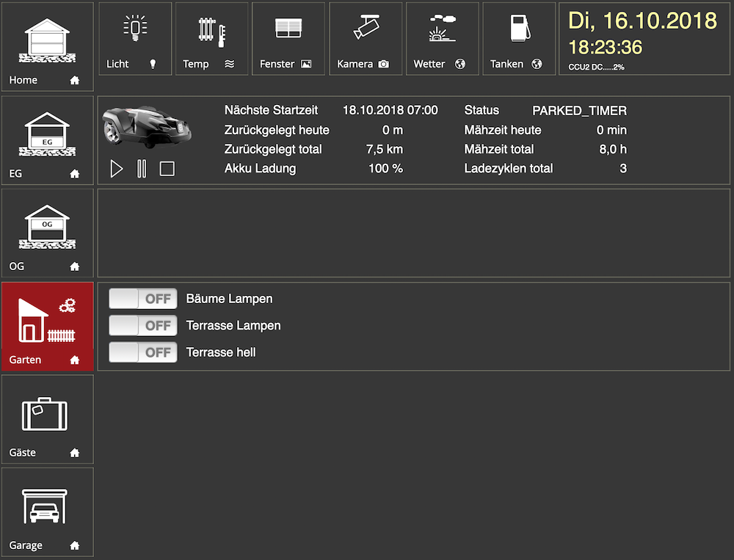The height and width of the screenshot is (560, 734).
Task: Open the Gäste suitcase view
Action: pos(48,419)
